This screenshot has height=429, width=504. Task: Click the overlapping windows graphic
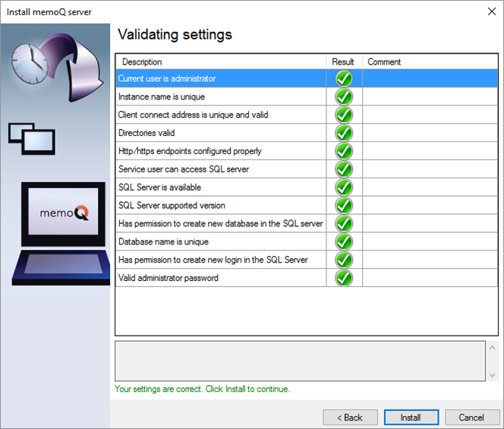pyautogui.click(x=32, y=139)
